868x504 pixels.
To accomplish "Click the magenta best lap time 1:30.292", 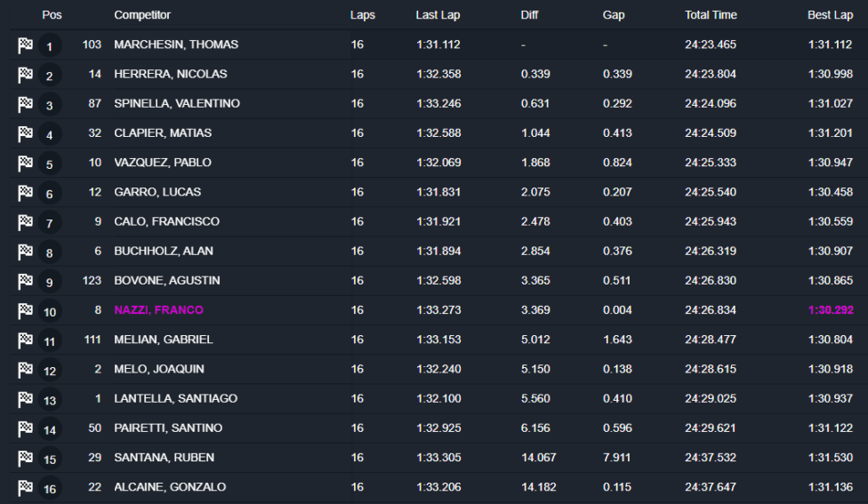I will 830,310.
